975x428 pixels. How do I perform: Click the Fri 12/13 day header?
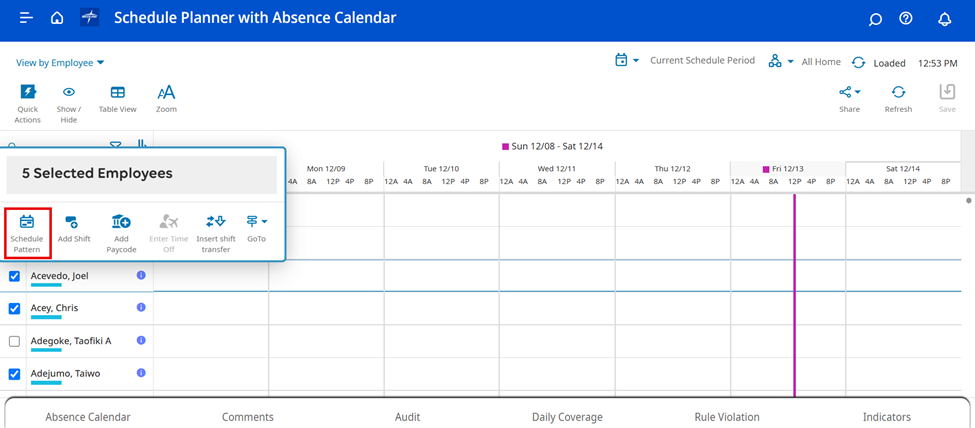pos(787,169)
